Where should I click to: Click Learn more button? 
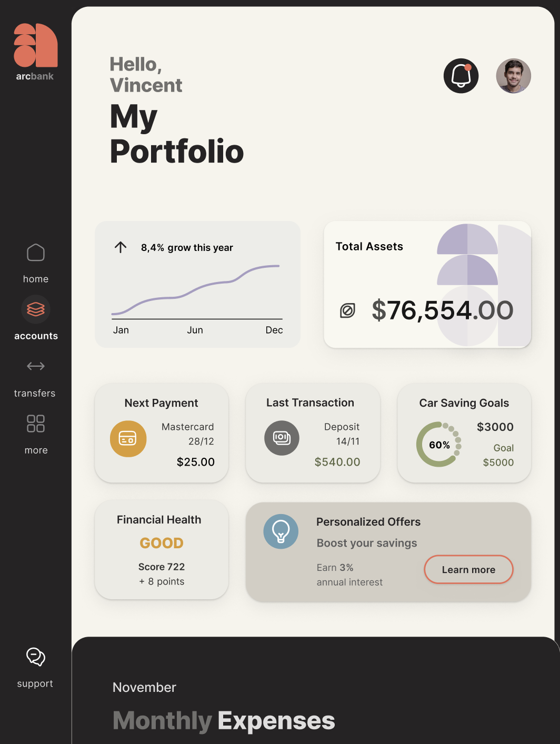tap(468, 569)
